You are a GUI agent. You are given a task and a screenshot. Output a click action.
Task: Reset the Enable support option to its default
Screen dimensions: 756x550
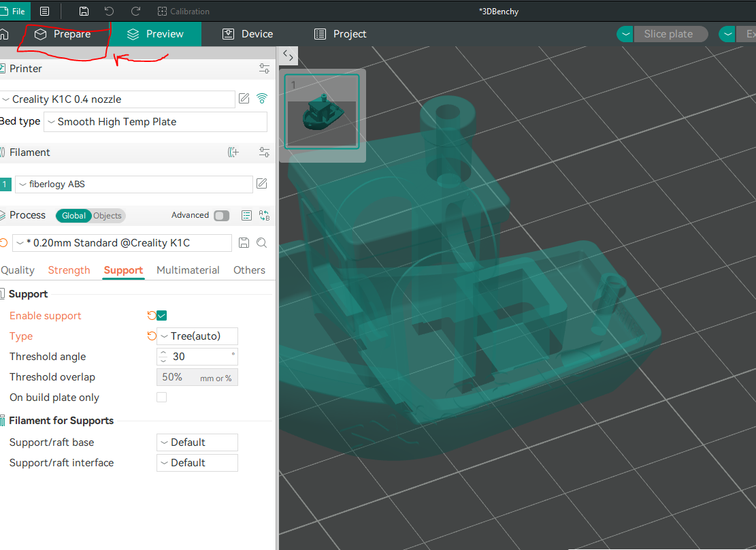point(151,316)
